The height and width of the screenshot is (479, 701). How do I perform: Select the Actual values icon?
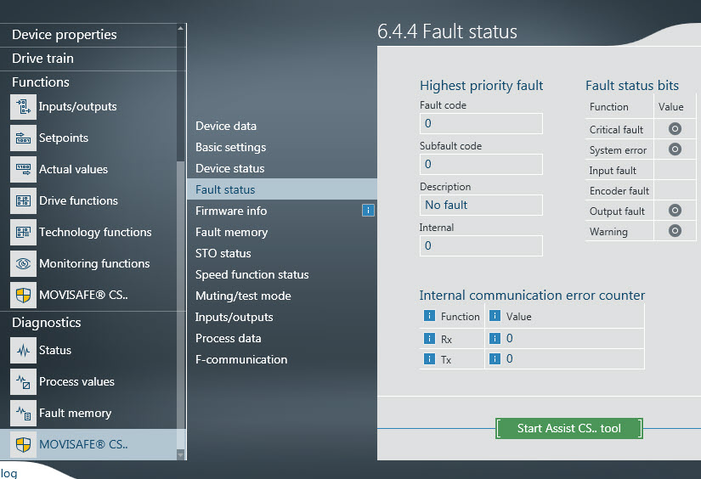point(22,170)
